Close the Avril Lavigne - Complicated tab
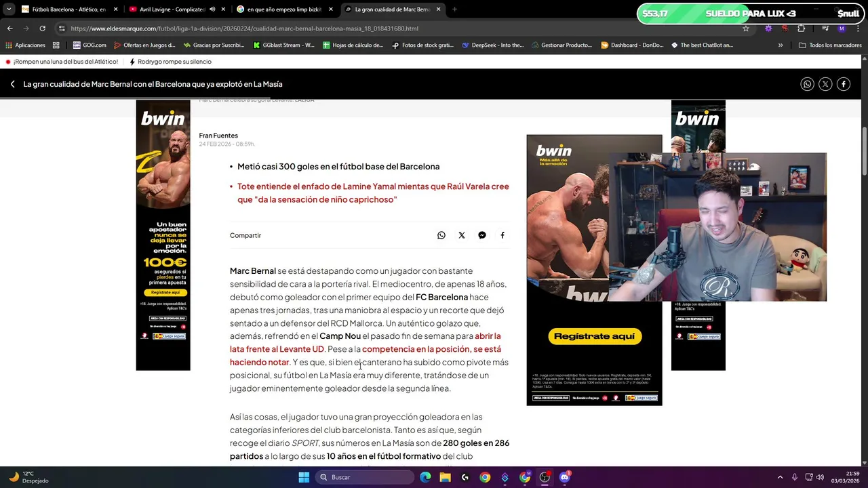 (223, 9)
